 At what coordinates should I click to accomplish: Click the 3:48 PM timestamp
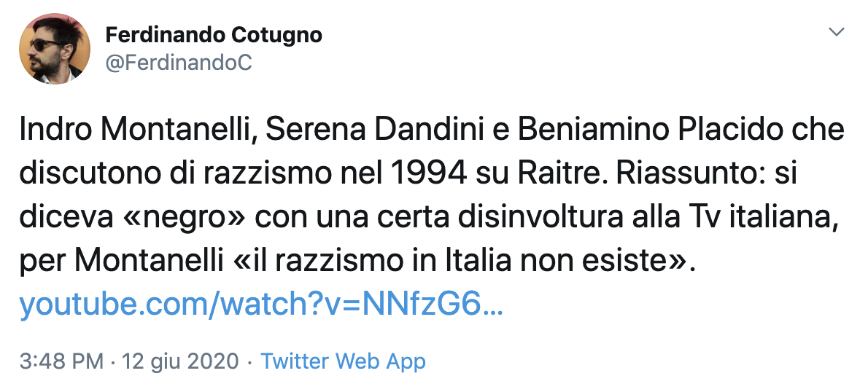[61, 361]
